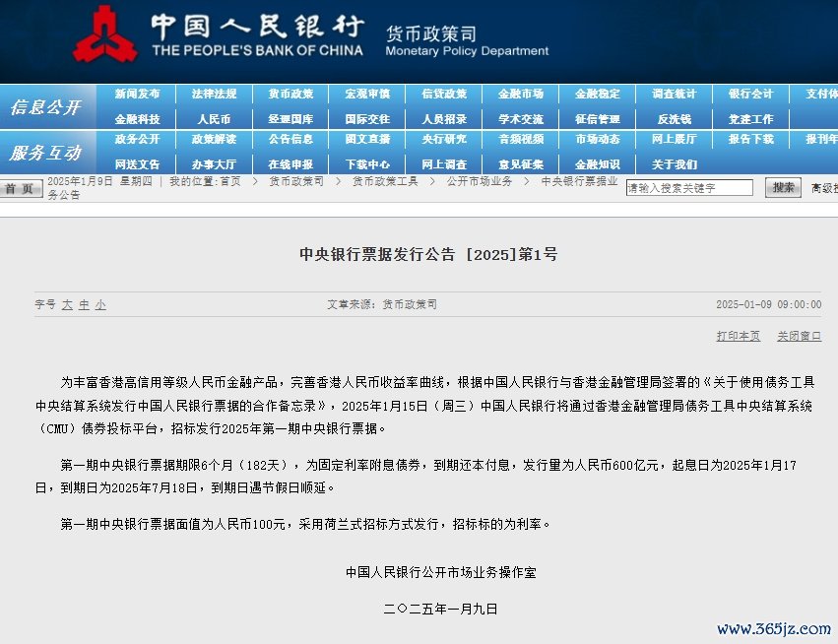Open the 新闻发布 menu item

tap(137, 95)
